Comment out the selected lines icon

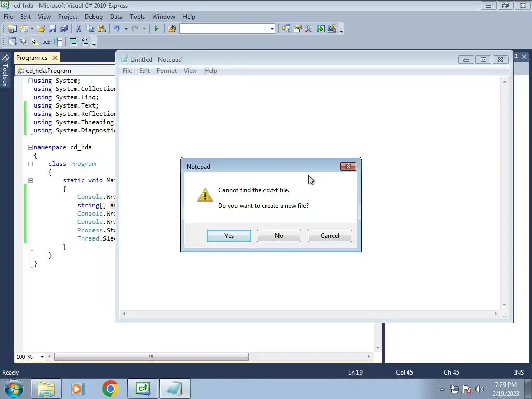pyautogui.click(x=73, y=42)
